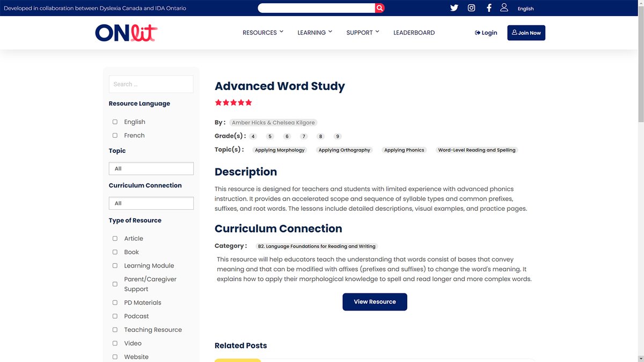Select Word-Level Reading and Spelling tag

477,150
